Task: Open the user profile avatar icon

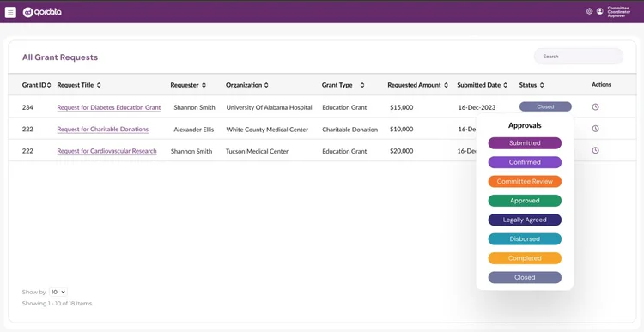Action: coord(600,11)
